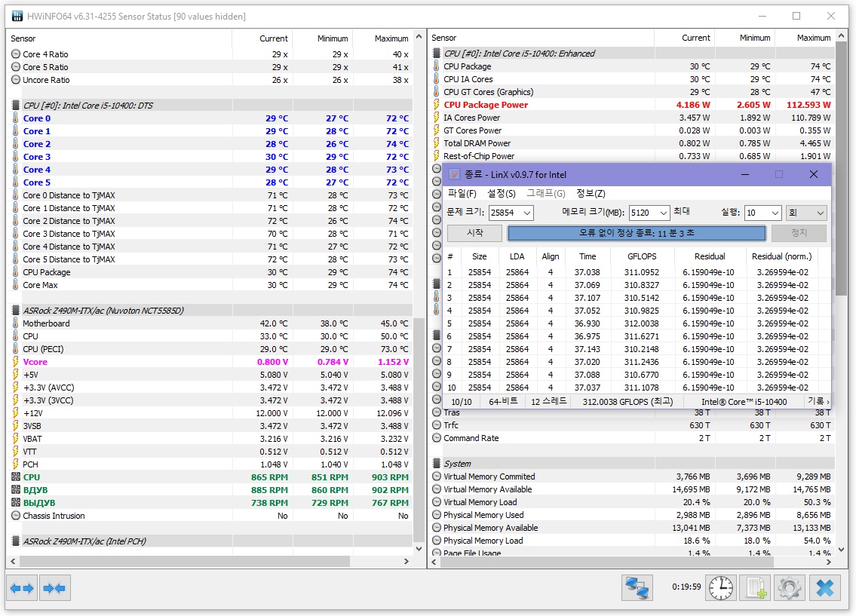Click the 64-비트 status bar entry in LinX
856x616 pixels.
(x=503, y=402)
